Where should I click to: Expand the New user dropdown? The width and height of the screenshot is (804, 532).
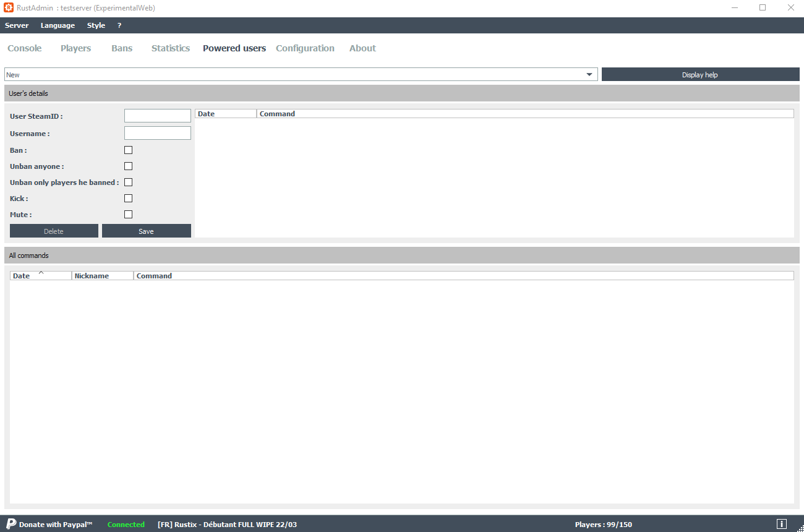click(301, 74)
